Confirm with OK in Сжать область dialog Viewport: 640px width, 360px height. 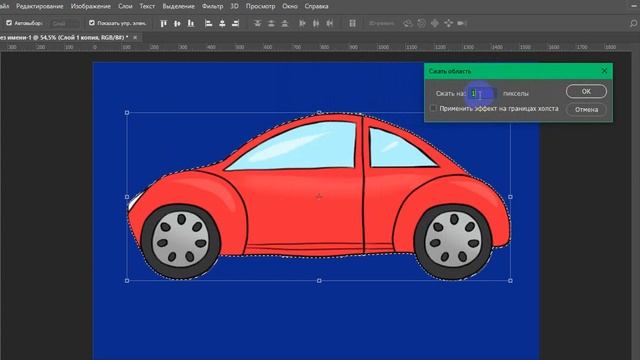pyautogui.click(x=586, y=91)
